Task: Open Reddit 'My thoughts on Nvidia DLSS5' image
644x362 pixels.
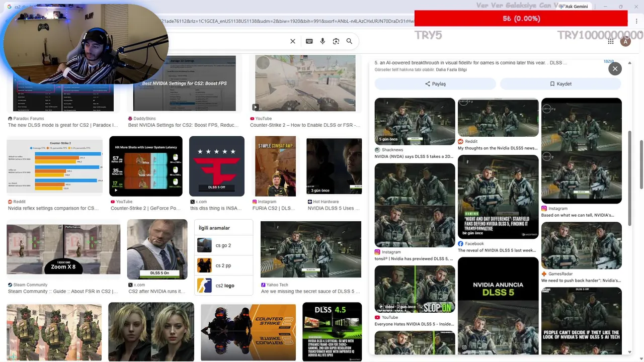Action: 498,117
